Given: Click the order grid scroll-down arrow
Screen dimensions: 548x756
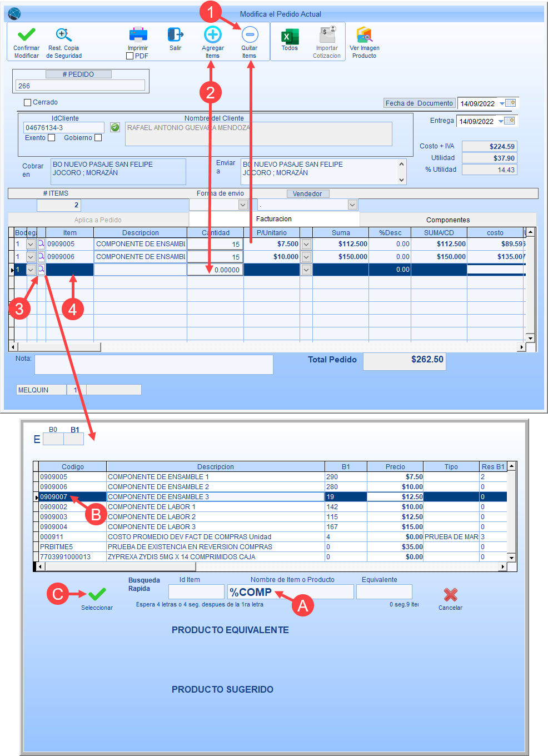Looking at the screenshot, I should click(530, 338).
